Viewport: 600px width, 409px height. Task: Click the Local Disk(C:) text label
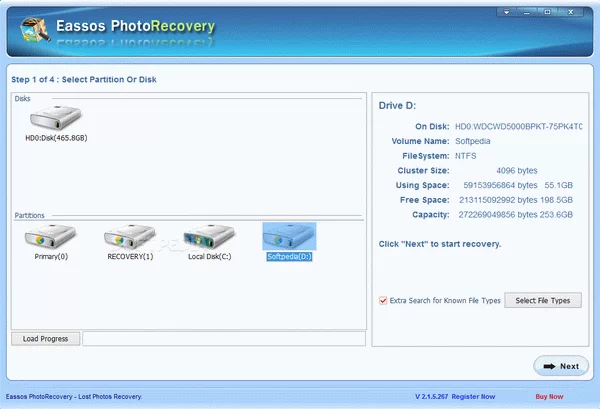pos(209,256)
